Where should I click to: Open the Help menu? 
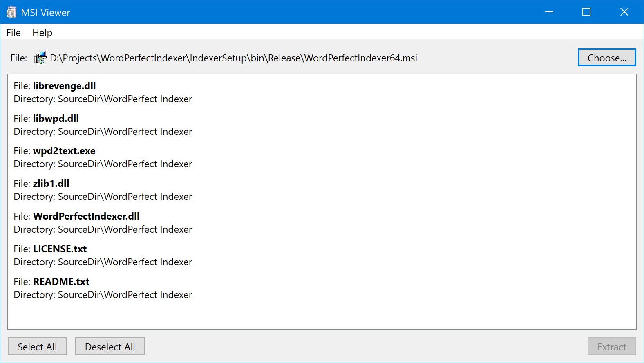(42, 33)
